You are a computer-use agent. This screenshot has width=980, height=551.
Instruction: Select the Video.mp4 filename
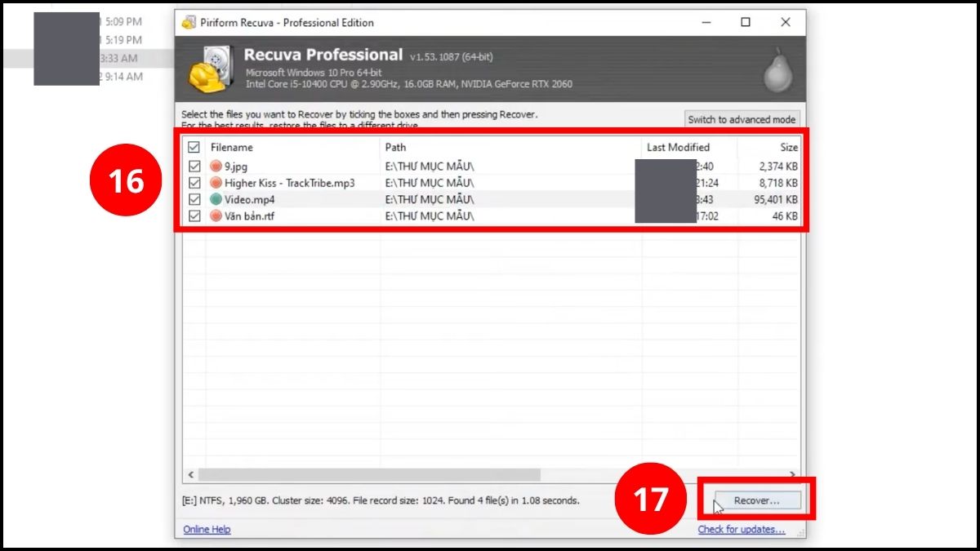[250, 199]
